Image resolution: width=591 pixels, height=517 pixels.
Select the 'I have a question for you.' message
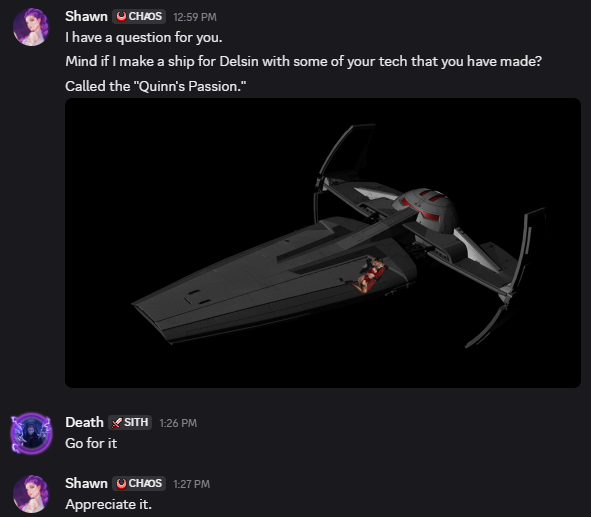(x=144, y=38)
